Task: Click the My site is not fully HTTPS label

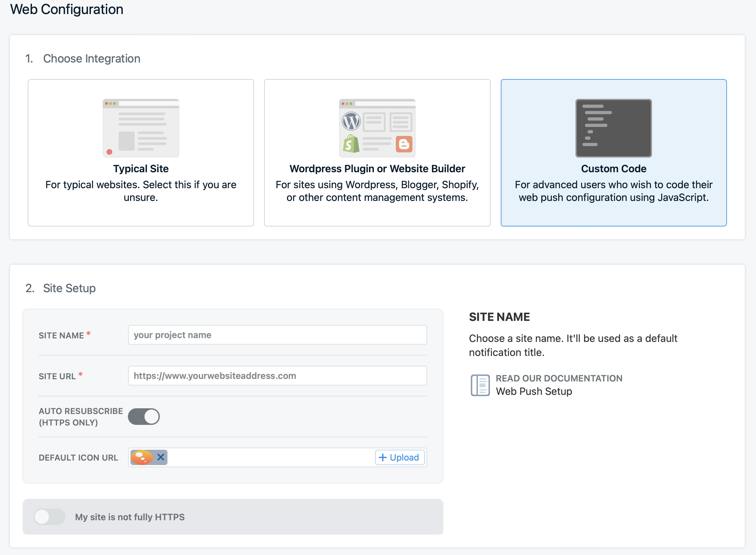Action: coord(130,517)
